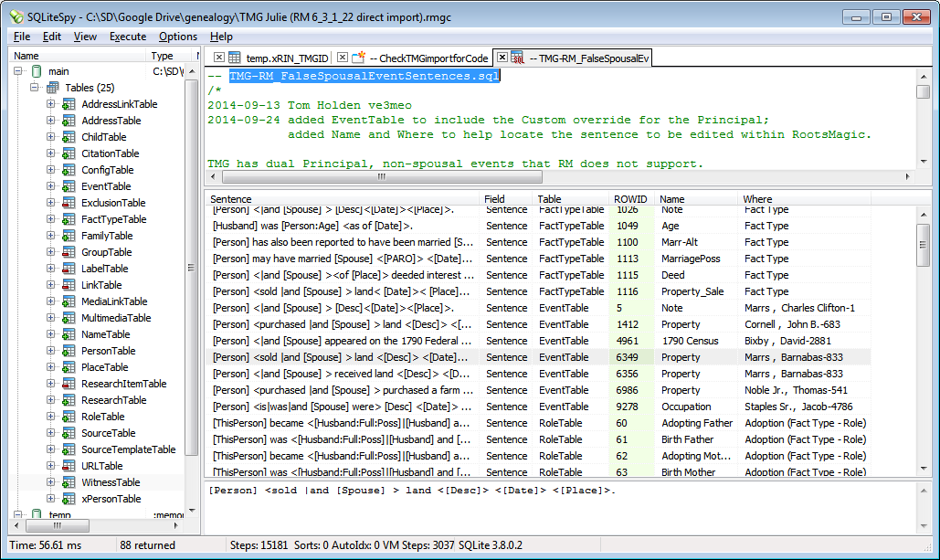Click the ResearchItemTable table icon
This screenshot has width=940, height=560.
69,384
